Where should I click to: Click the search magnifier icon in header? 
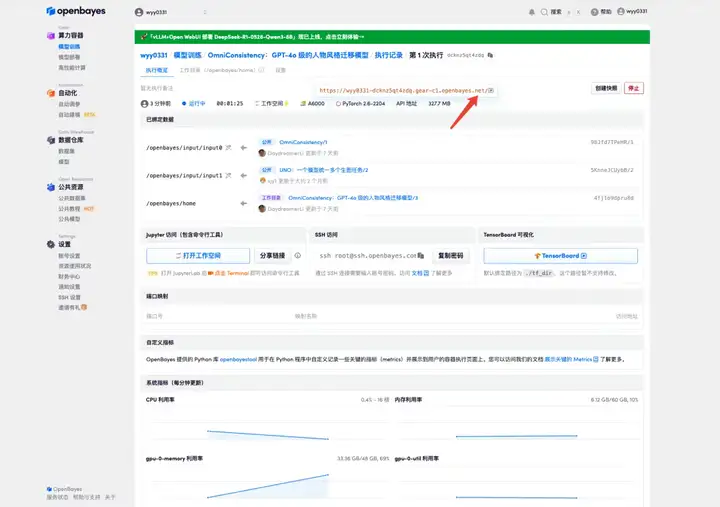pos(544,12)
